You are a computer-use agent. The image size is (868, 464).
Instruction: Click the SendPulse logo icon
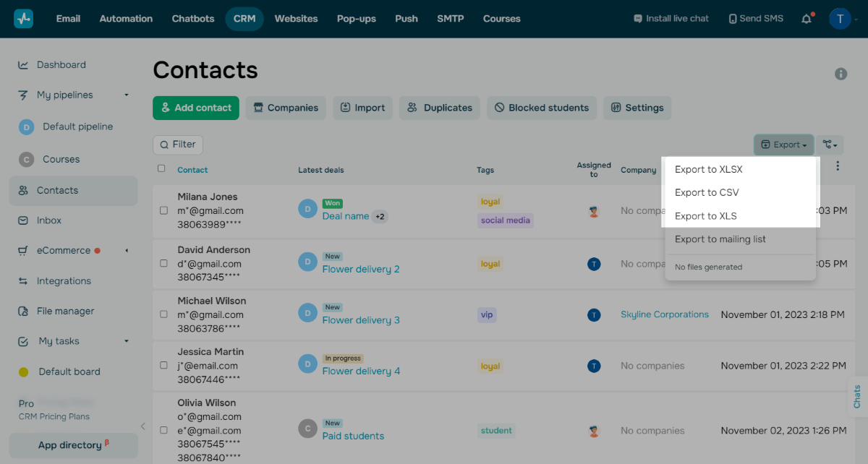(23, 19)
